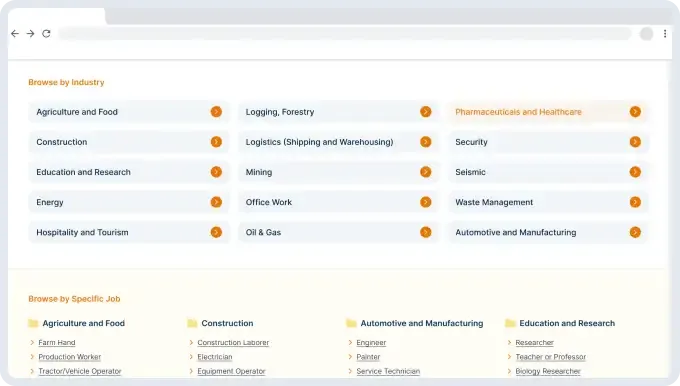Open the Agriculture and Food industry card
The image size is (680, 386).
click(129, 112)
